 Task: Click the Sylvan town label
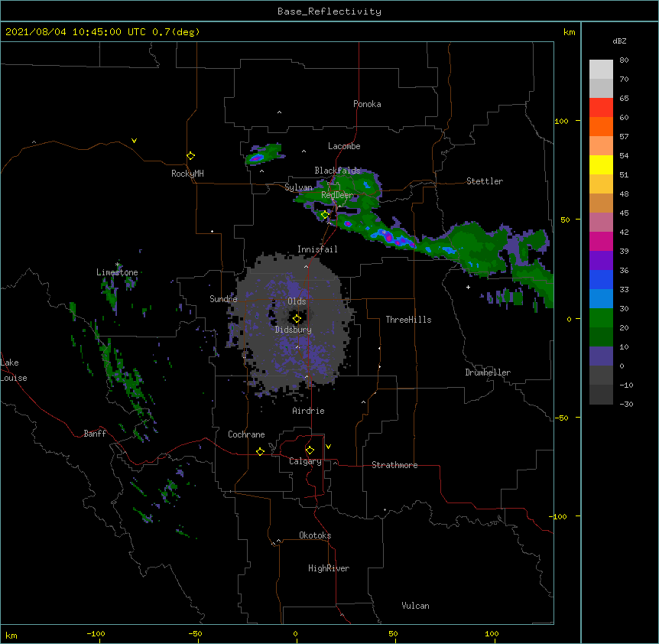click(298, 187)
